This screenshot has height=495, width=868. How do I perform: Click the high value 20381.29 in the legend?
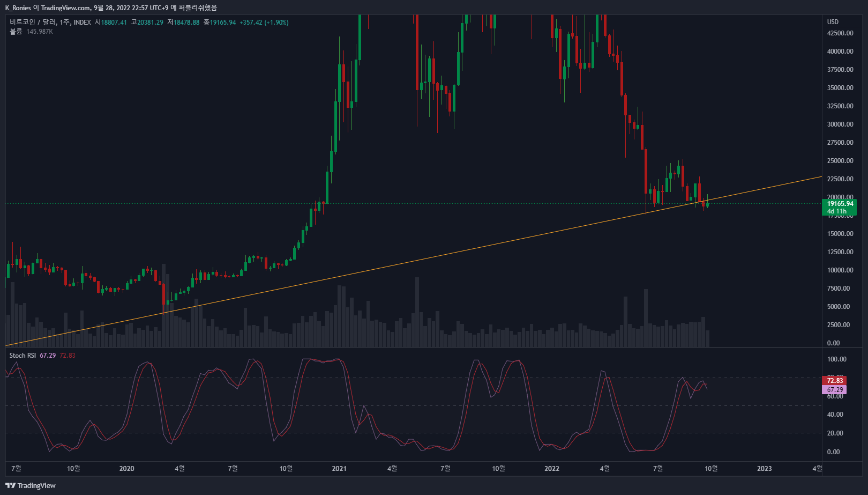point(151,22)
